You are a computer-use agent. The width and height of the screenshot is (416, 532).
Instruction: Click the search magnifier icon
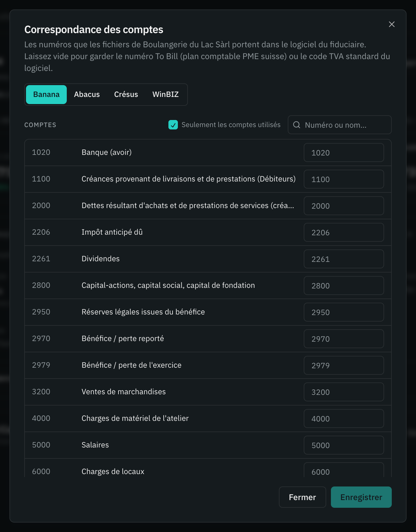(x=296, y=125)
